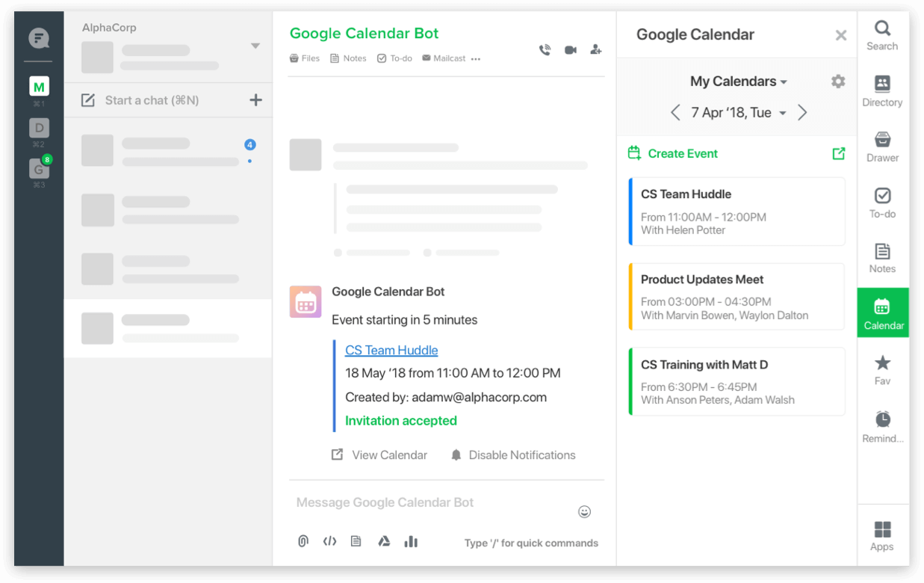Open the Apps launcher
This screenshot has height=583, width=924.
tap(882, 536)
